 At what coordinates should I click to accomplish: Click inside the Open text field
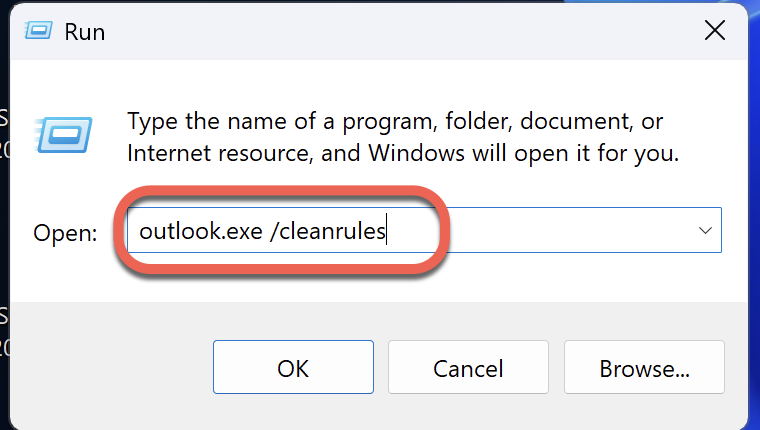pos(560,231)
